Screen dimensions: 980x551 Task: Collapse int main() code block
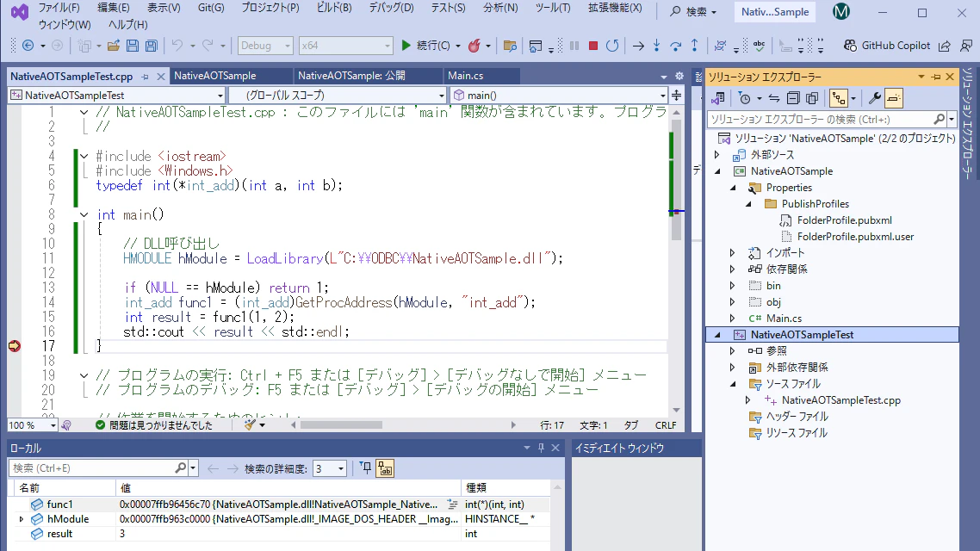point(84,215)
